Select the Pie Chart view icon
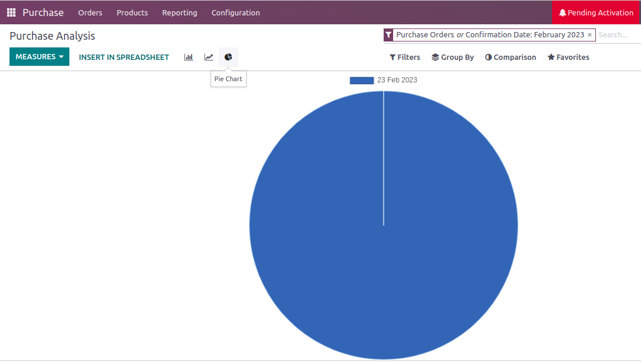 (228, 57)
